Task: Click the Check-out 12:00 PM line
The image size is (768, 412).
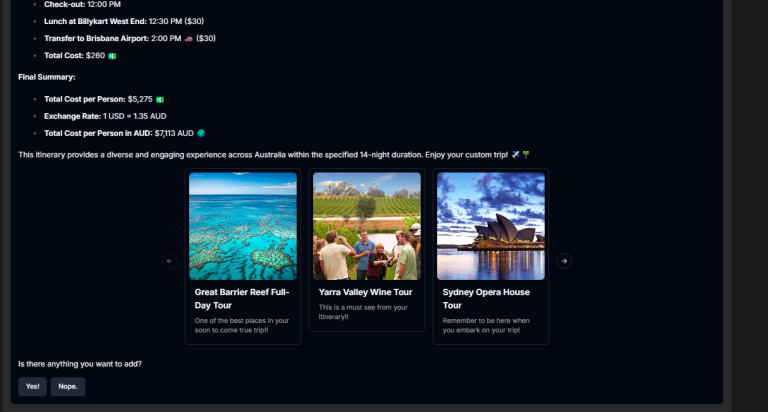Action: pyautogui.click(x=82, y=4)
